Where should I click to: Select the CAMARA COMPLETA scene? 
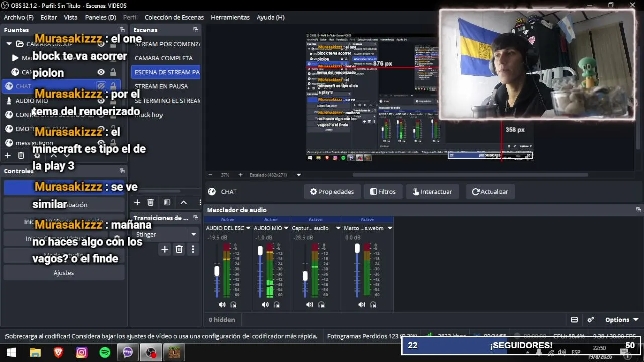[x=166, y=58]
